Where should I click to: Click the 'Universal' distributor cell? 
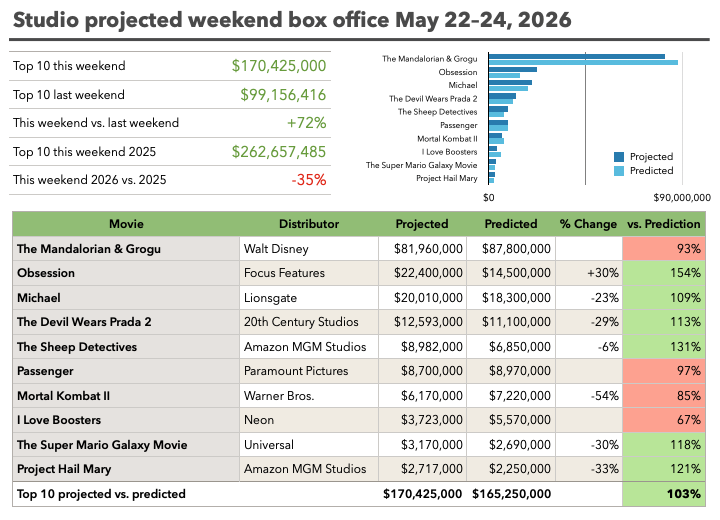coord(309,445)
